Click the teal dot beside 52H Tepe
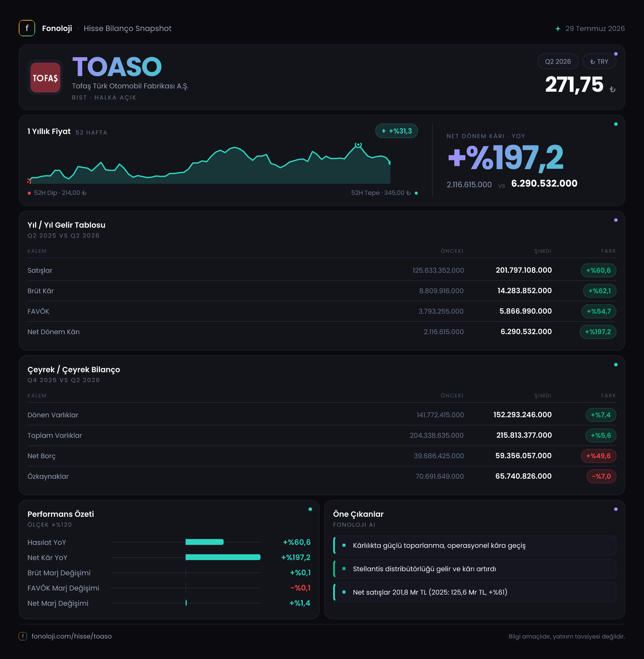 tap(416, 193)
